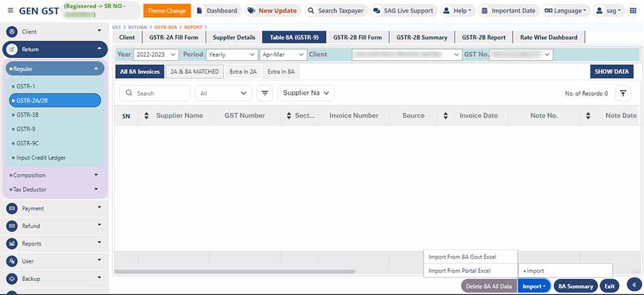Image resolution: width=644 pixels, height=295 pixels.
Task: Select the Extra In 2A filter
Action: [243, 71]
